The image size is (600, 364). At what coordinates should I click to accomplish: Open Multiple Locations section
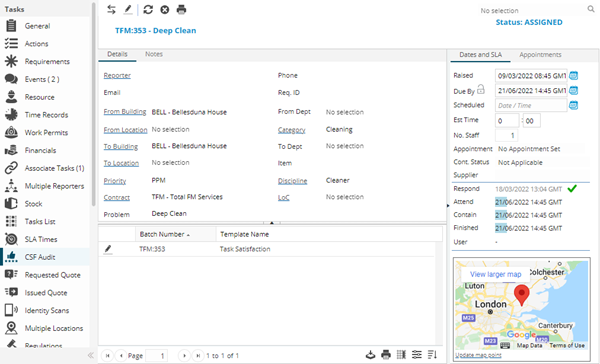[x=54, y=328]
